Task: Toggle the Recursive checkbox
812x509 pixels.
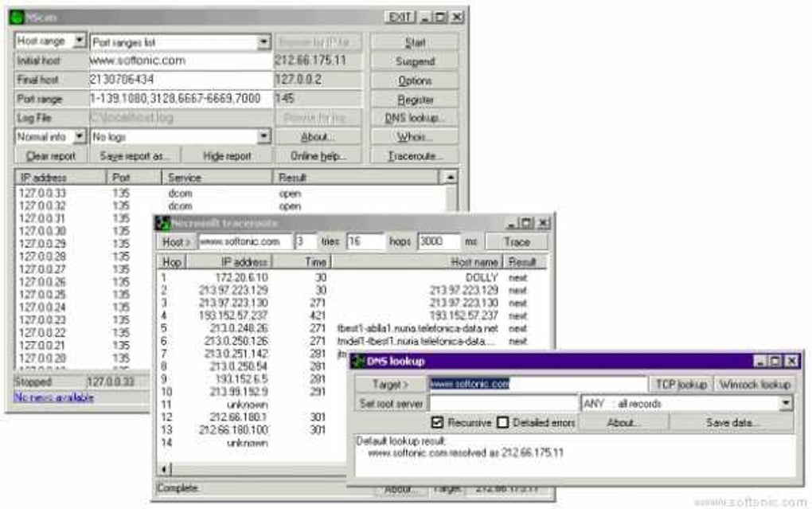Action: click(x=438, y=422)
